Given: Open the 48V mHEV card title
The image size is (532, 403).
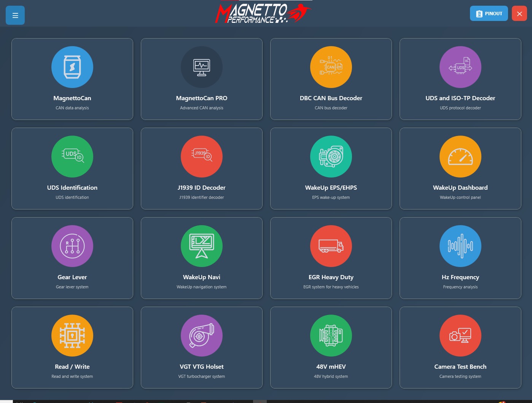Looking at the screenshot, I should (331, 366).
